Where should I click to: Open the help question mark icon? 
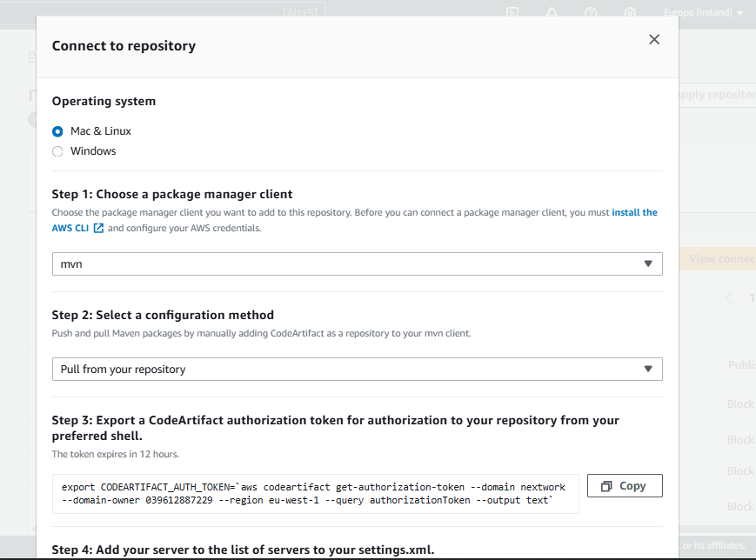(591, 12)
